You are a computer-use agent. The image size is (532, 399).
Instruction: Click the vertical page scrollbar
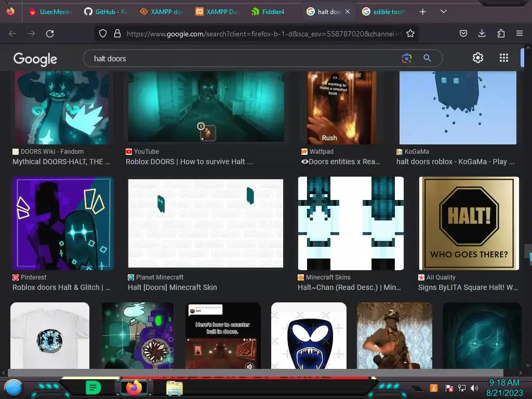528,251
